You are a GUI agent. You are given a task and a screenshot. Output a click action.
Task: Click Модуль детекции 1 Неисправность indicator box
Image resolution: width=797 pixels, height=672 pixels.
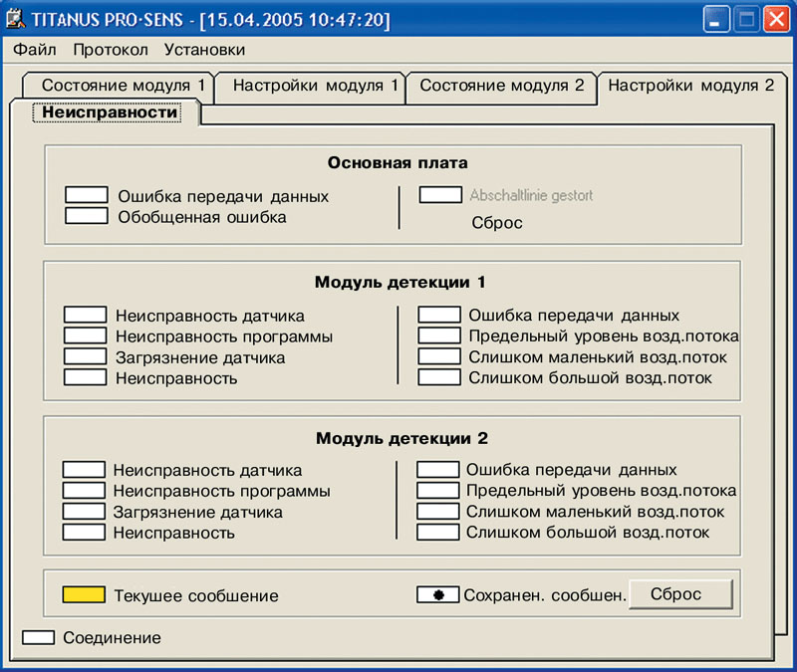(x=85, y=377)
